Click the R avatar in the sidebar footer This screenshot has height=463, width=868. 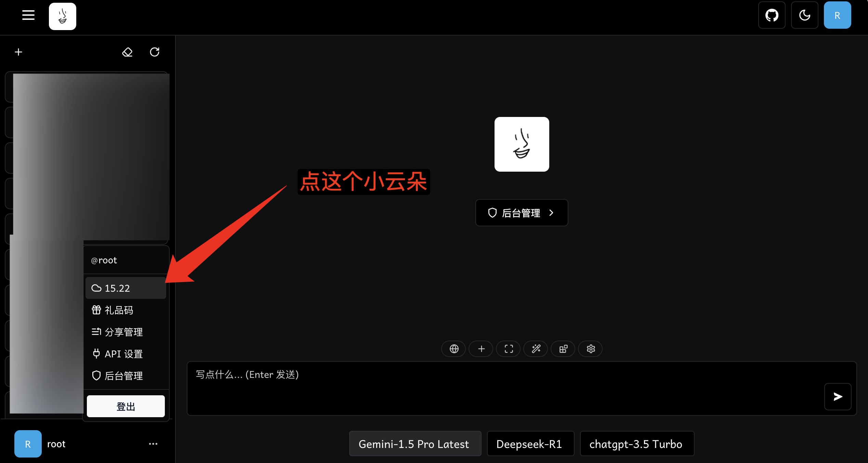pos(28,444)
